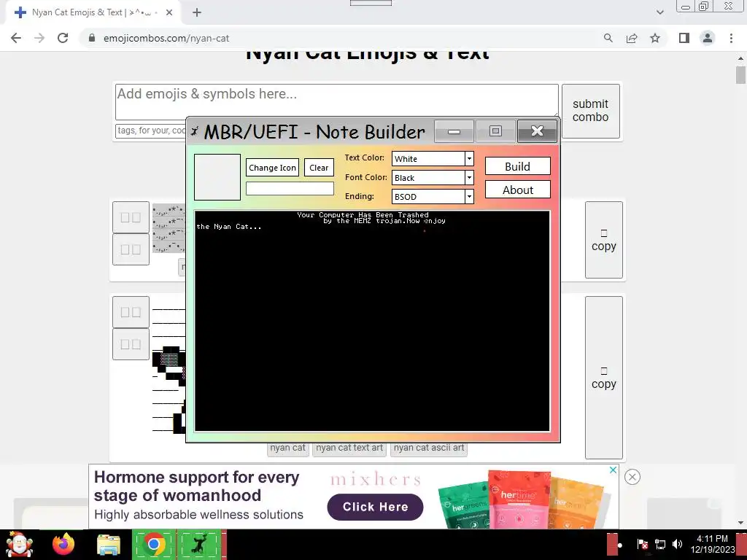Open File Explorer from taskbar
The height and width of the screenshot is (560, 747).
[109, 545]
